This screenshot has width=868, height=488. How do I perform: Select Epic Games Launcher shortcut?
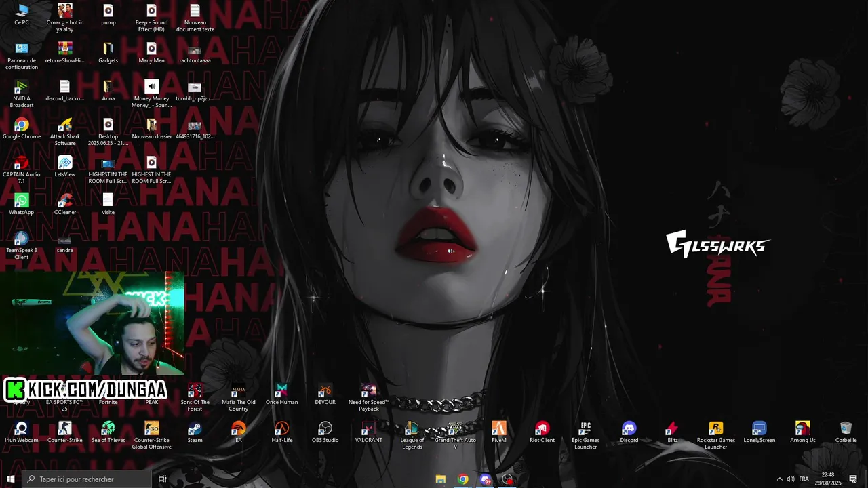(x=586, y=435)
